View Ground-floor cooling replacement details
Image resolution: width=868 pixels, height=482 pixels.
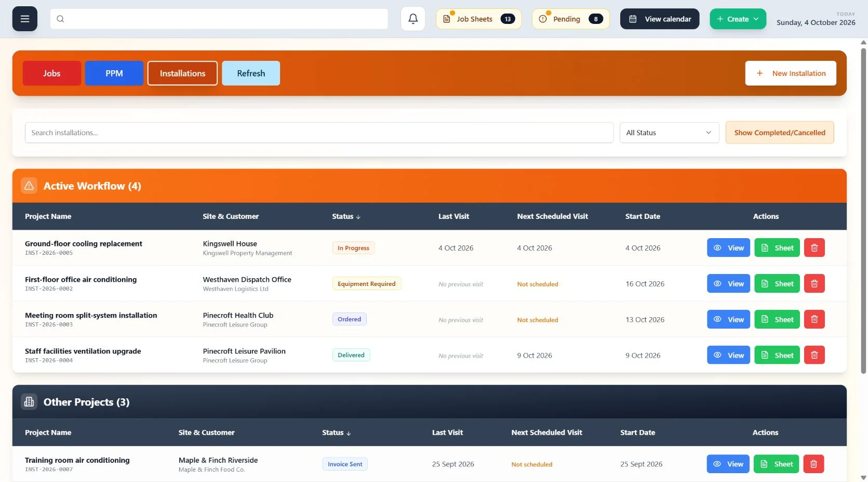[728, 248]
